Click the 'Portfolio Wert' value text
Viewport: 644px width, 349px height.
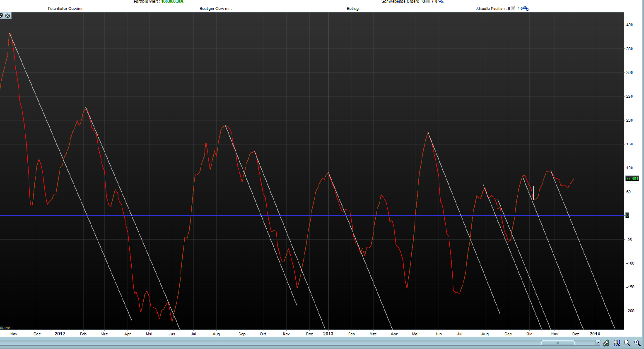tap(172, 2)
